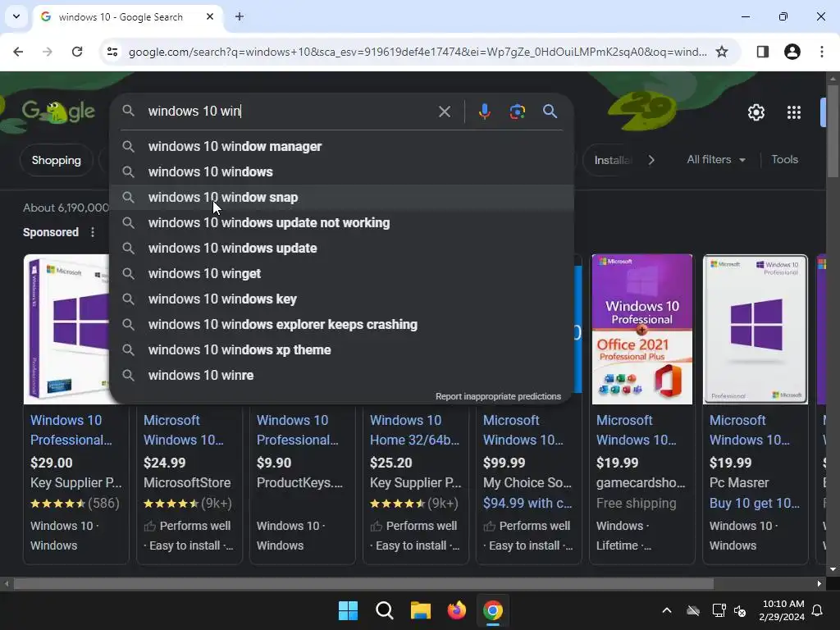Open the Sponsored three-dot options menu
840x630 pixels.
click(x=93, y=232)
